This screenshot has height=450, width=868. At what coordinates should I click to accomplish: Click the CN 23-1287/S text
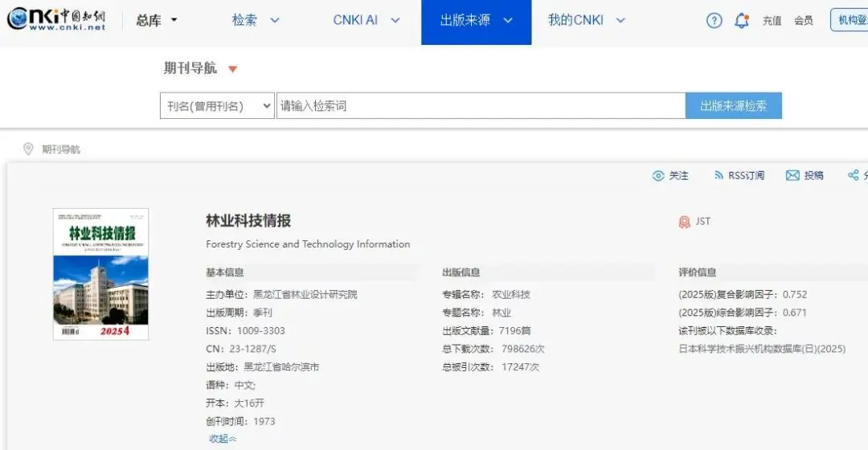pyautogui.click(x=241, y=349)
